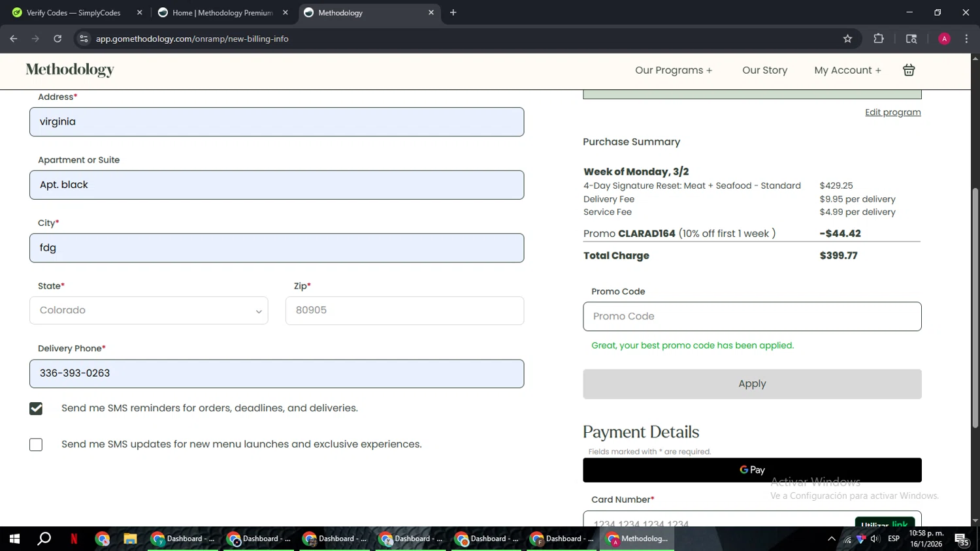Screen dimensions: 980x551
Task: Open File Explorer from the taskbar
Action: coord(130,539)
